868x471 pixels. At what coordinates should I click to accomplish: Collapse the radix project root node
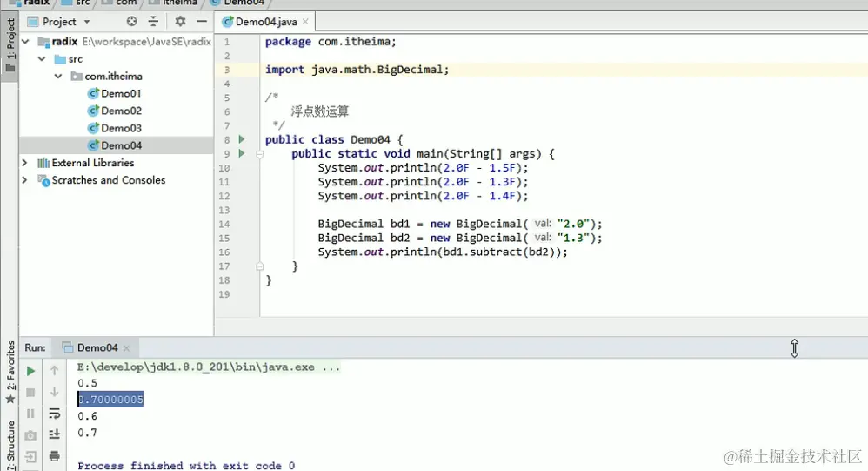(x=25, y=42)
